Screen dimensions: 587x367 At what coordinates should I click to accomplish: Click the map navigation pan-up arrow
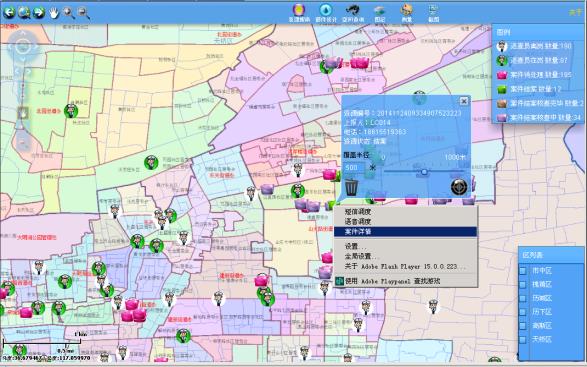pos(23,34)
